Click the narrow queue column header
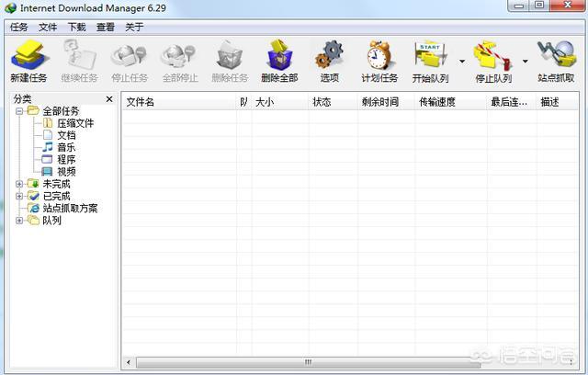Viewport: 588px width, 375px height. 244,102
